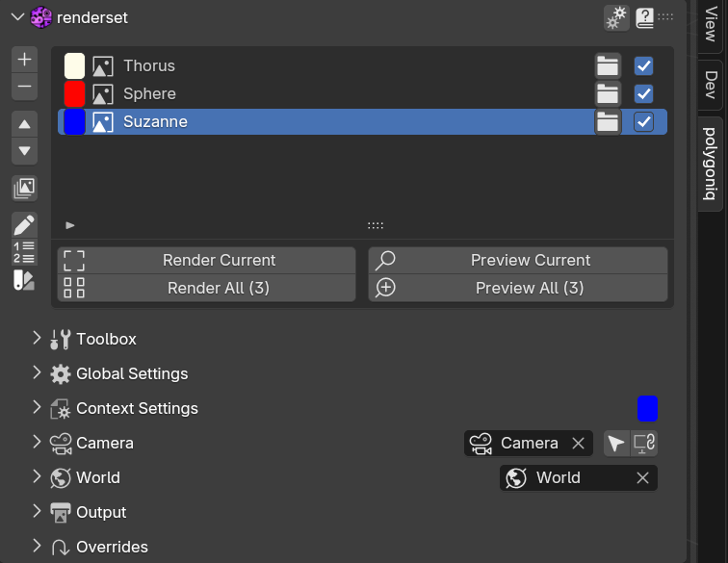This screenshot has height=563, width=728.
Task: Clear the World selection with X
Action: [642, 477]
